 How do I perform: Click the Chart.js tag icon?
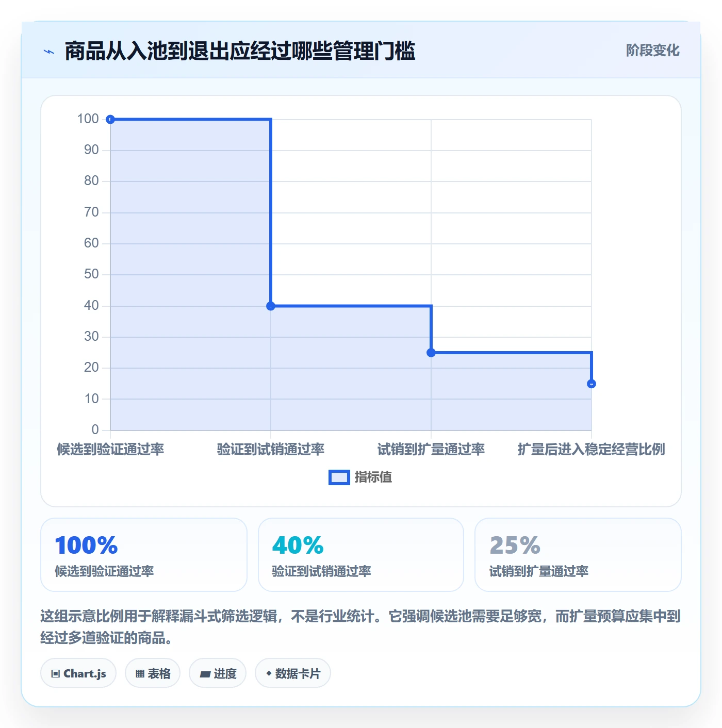pyautogui.click(x=56, y=673)
